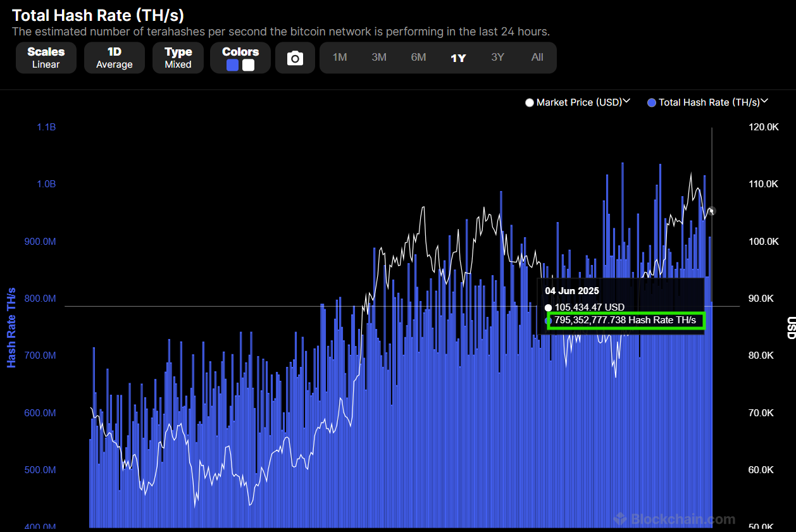The image size is (796, 532).
Task: Click the 600.0M left axis label
Action: tap(40, 413)
